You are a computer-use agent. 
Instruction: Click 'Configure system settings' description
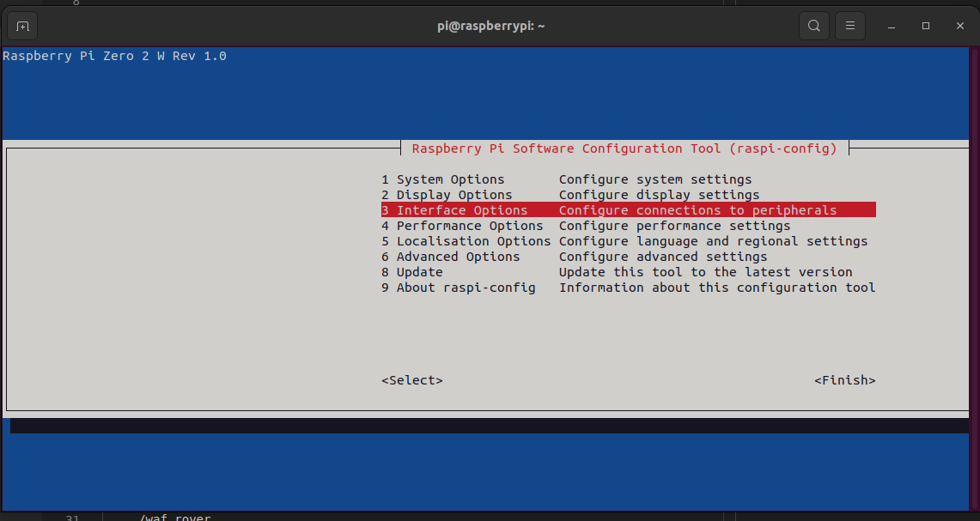coord(655,179)
